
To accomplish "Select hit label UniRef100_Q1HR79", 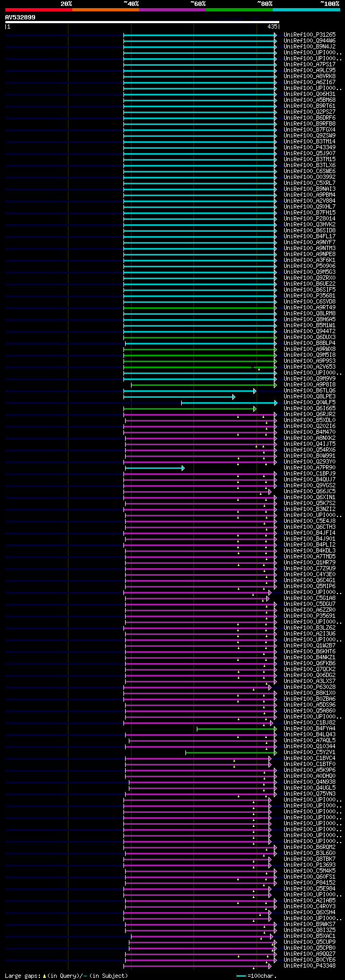I will 309,563.
